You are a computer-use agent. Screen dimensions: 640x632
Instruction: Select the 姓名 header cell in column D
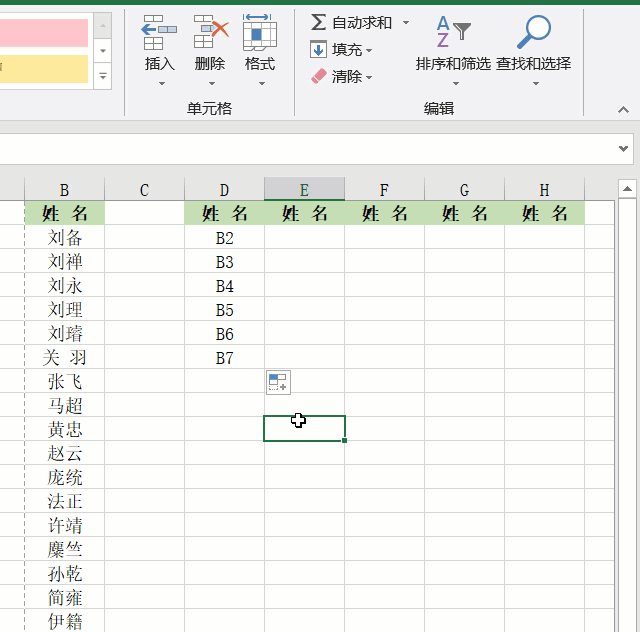tap(224, 213)
